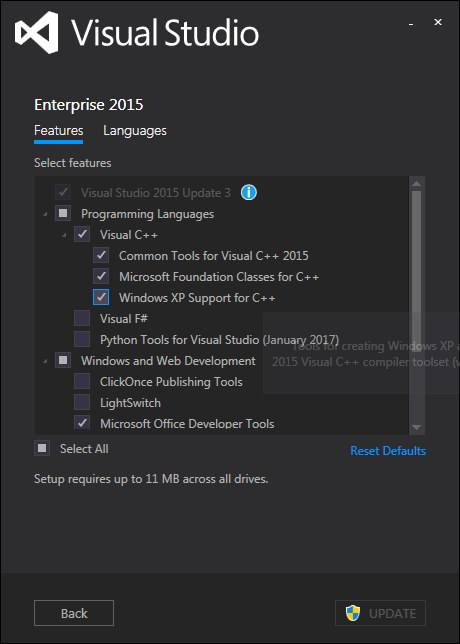
Task: Tick the Select All checkbox
Action: coord(42,448)
